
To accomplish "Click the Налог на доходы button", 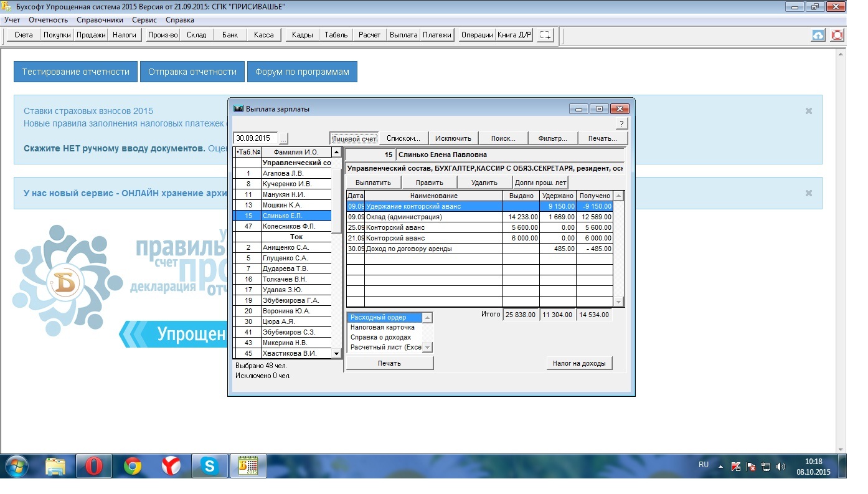I will point(578,363).
